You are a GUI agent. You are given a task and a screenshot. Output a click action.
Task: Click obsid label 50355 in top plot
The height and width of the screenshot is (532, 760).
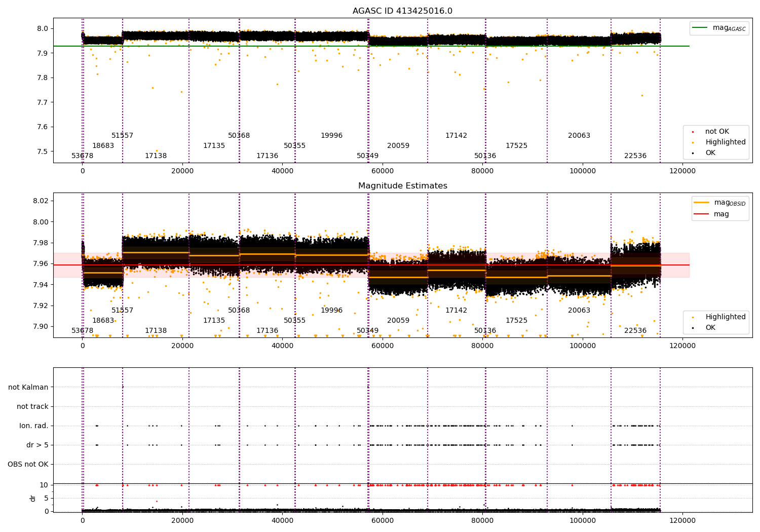tap(294, 146)
